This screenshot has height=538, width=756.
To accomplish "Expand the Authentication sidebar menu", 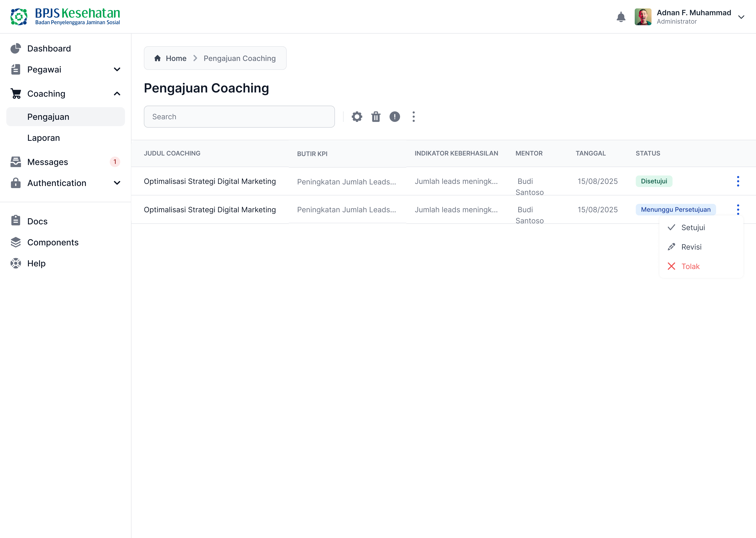I will pyautogui.click(x=65, y=183).
